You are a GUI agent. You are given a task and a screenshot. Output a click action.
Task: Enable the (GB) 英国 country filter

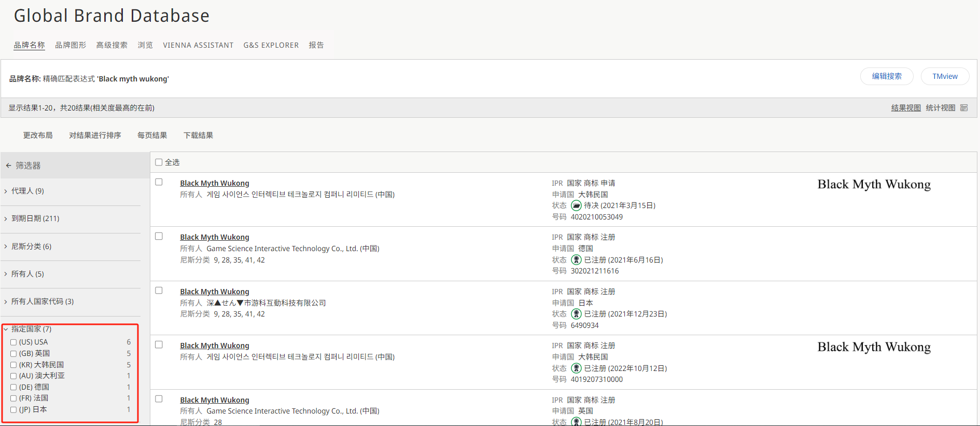(x=13, y=354)
